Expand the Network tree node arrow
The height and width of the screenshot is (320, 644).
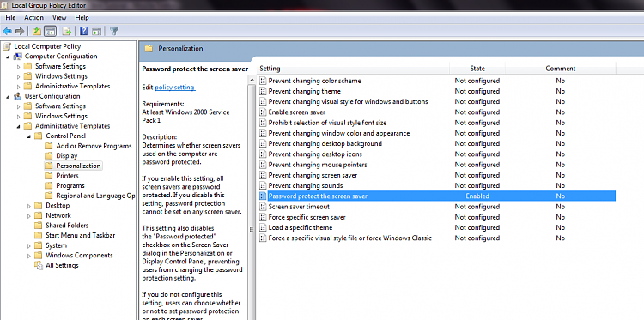(x=29, y=216)
